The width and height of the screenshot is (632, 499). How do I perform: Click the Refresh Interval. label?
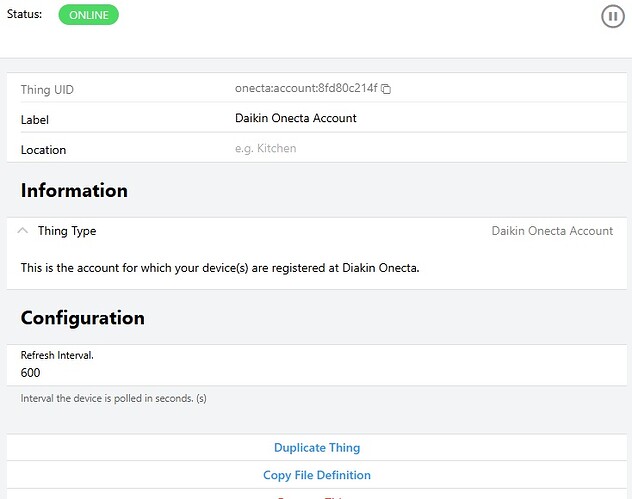click(57, 355)
